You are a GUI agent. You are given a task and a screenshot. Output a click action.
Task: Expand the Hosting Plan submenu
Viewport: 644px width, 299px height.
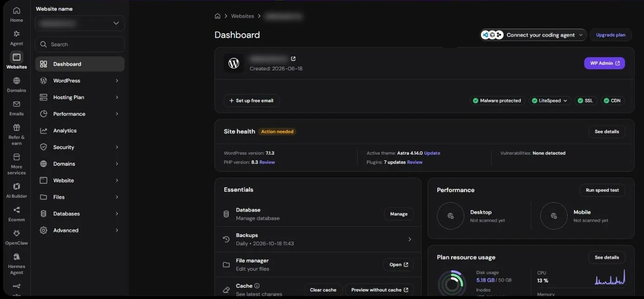pos(117,97)
